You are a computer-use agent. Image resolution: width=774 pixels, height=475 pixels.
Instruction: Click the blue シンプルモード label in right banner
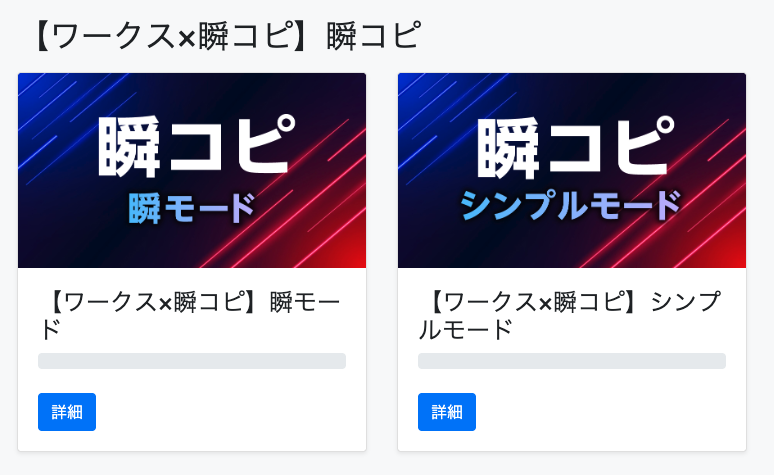pyautogui.click(x=571, y=206)
